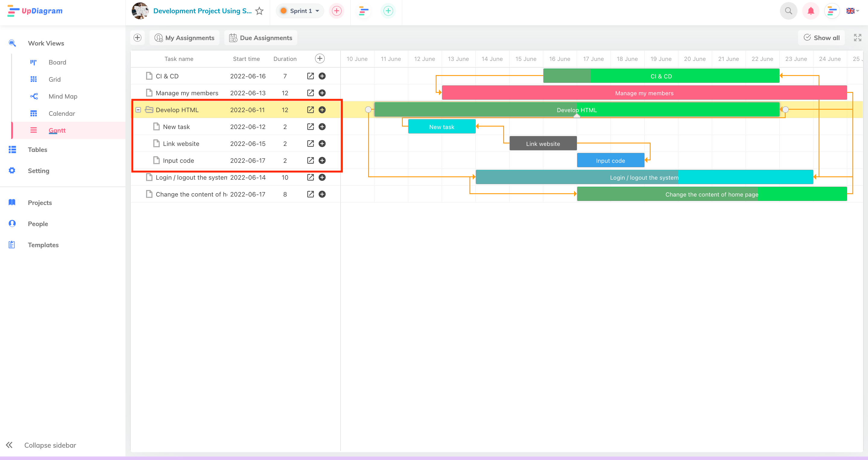Open CI & CD task details icon
Viewport: 868px width, 460px height.
point(310,76)
